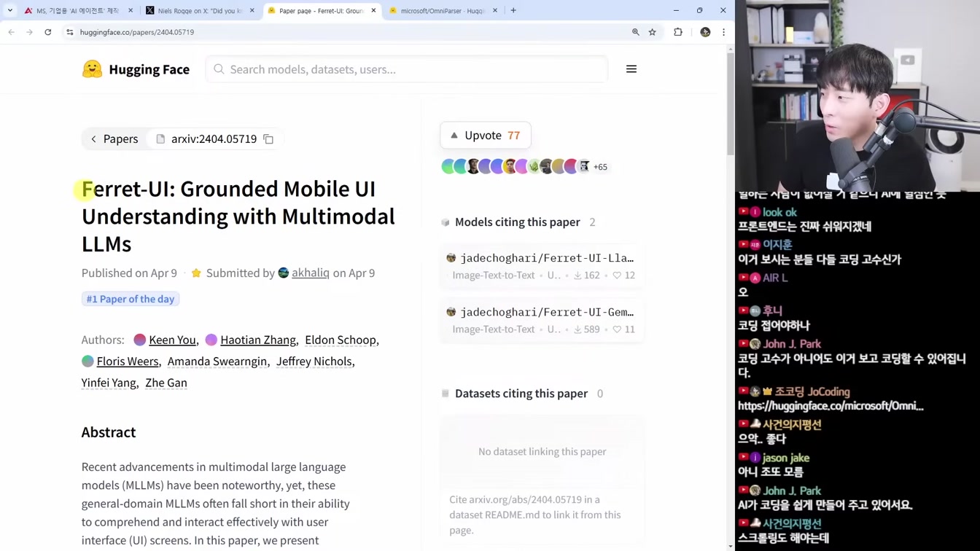Click author Haotian Zhang
980x551 pixels.
click(x=258, y=340)
